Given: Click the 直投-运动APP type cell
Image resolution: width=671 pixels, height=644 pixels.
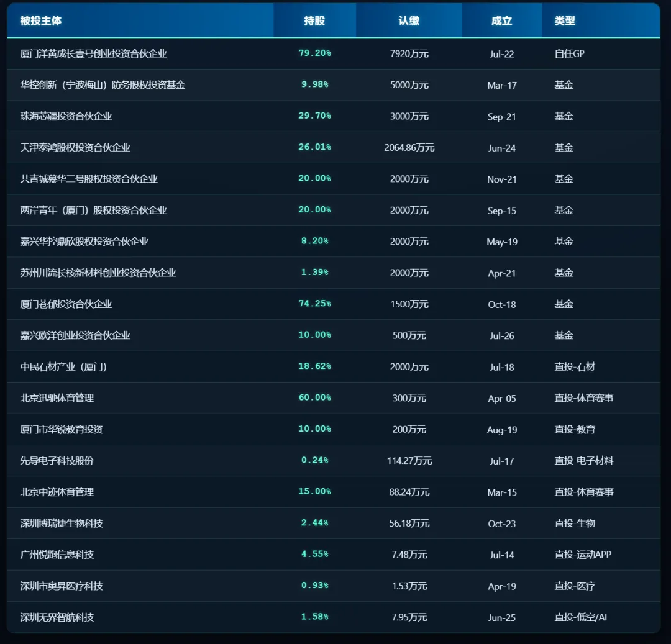Looking at the screenshot, I should click(x=583, y=555).
